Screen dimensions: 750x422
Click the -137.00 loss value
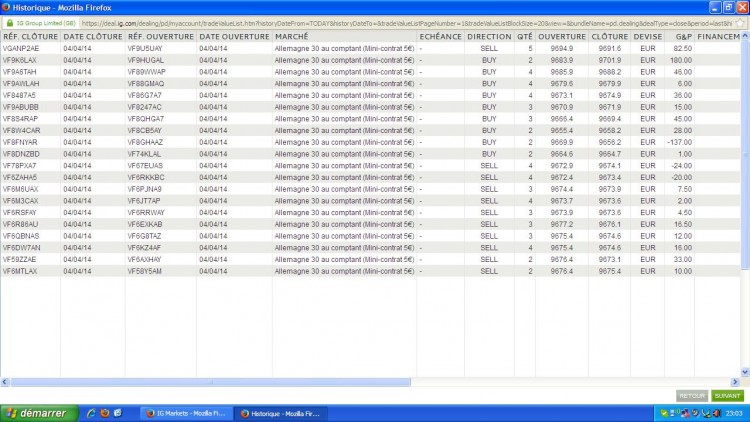(679, 142)
